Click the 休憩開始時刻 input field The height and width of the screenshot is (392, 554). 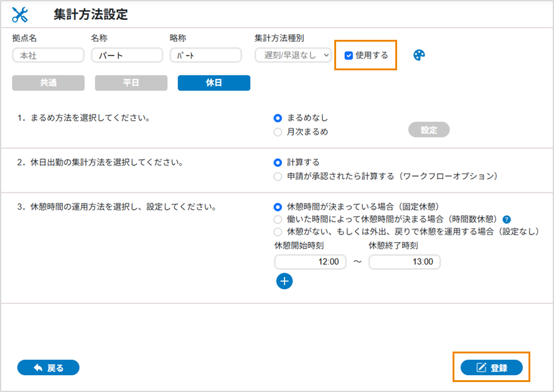point(310,262)
